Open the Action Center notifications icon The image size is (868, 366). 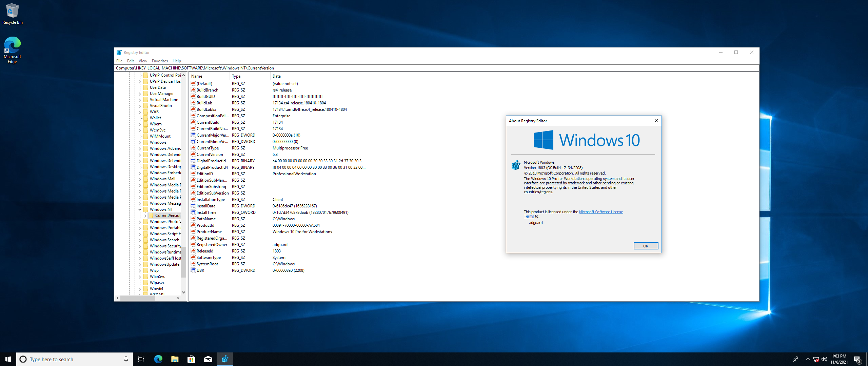tap(857, 359)
